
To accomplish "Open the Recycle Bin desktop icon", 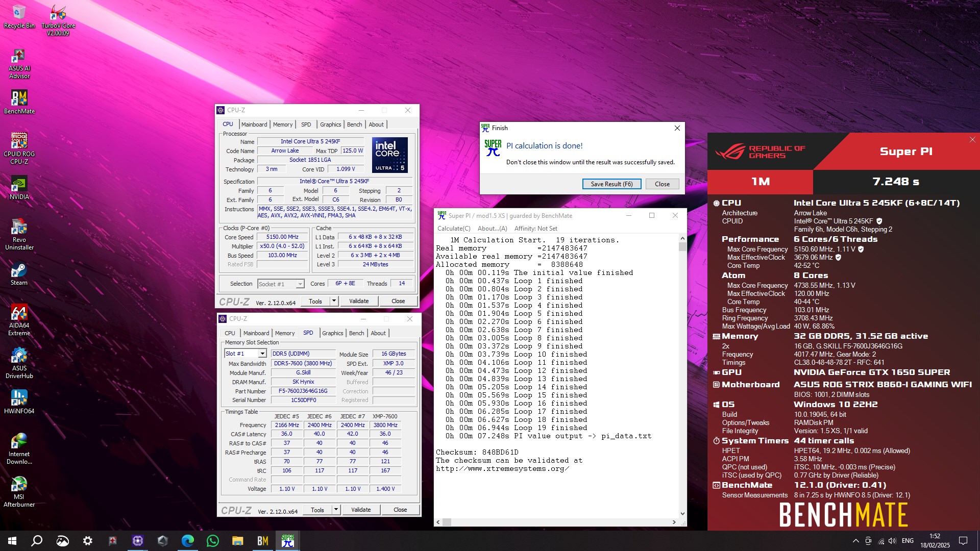I will (19, 17).
